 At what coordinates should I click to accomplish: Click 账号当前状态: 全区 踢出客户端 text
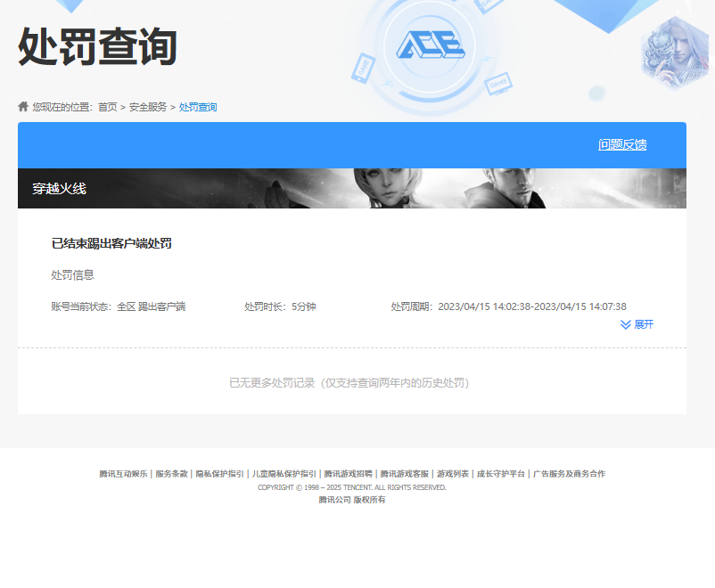click(x=119, y=306)
